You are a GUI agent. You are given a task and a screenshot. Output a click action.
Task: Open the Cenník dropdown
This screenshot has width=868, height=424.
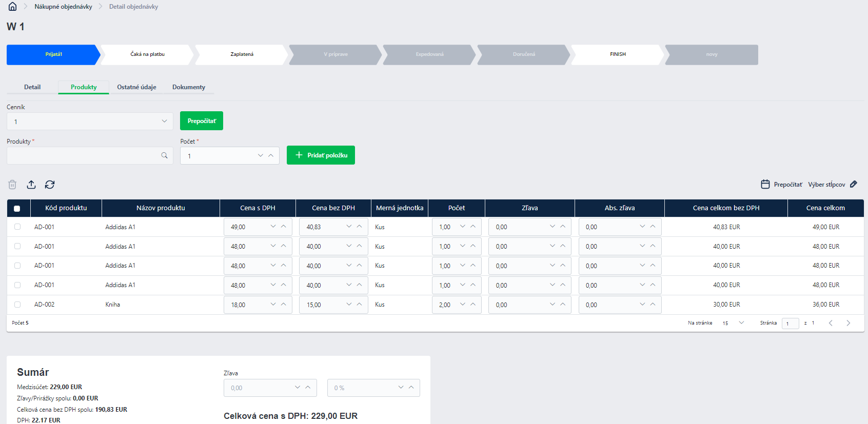(90, 122)
